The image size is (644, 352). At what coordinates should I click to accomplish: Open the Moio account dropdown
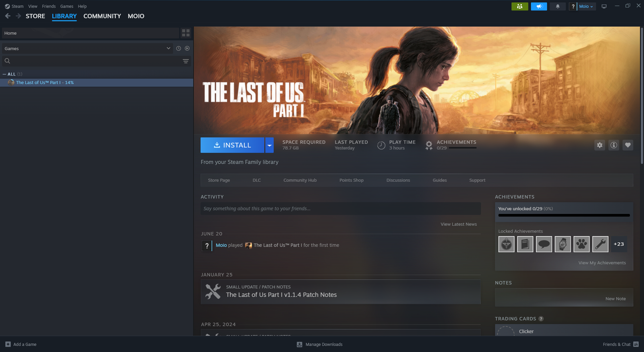586,7
